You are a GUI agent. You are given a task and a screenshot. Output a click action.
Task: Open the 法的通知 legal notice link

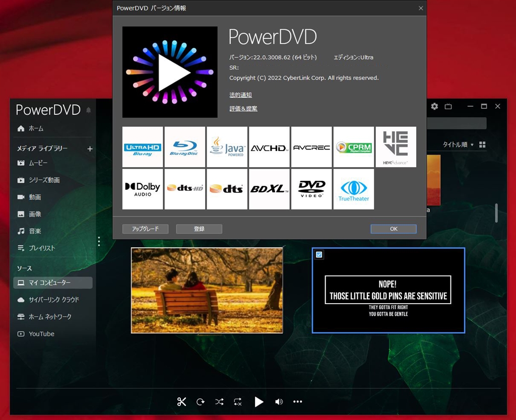[x=240, y=95]
